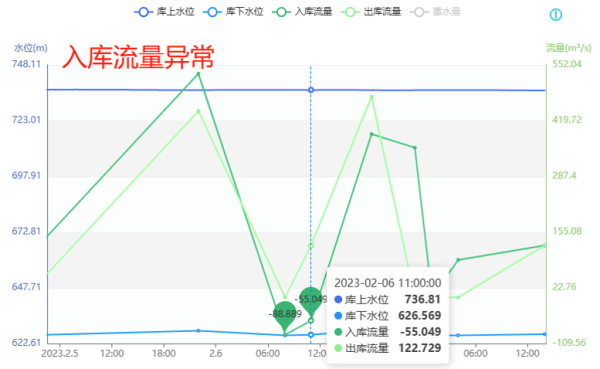The height and width of the screenshot is (369, 600).
Task: Click the tooltip value 736.81
Action: click(x=422, y=299)
